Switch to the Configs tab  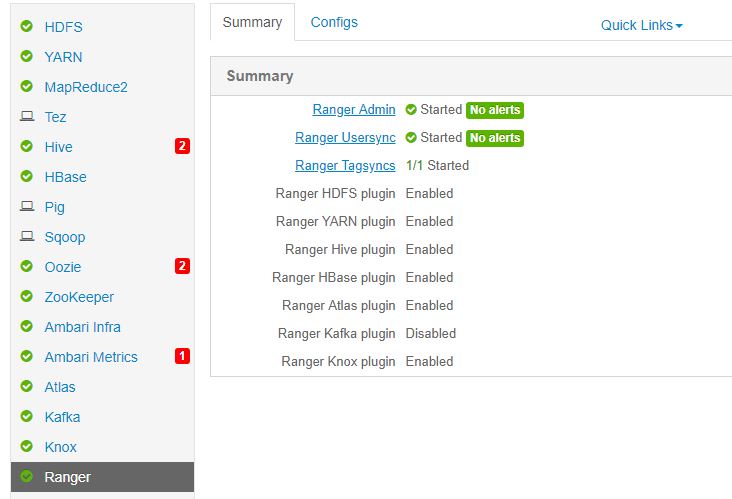pos(334,22)
